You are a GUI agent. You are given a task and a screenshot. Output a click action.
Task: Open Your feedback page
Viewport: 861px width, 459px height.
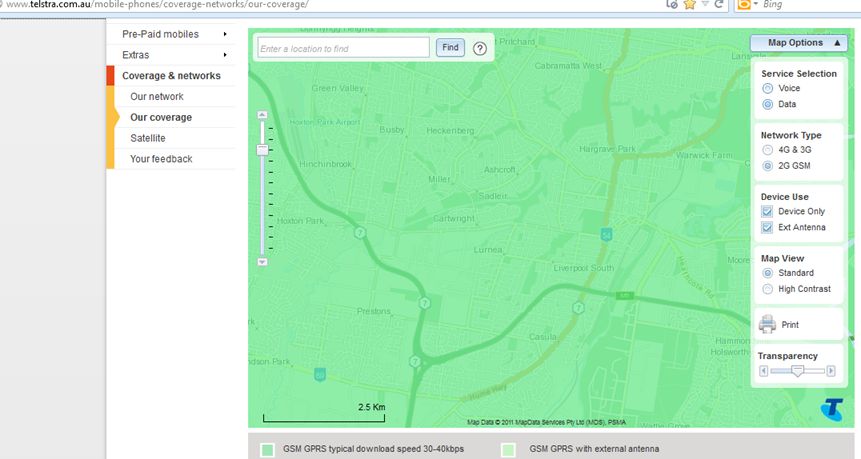[161, 159]
